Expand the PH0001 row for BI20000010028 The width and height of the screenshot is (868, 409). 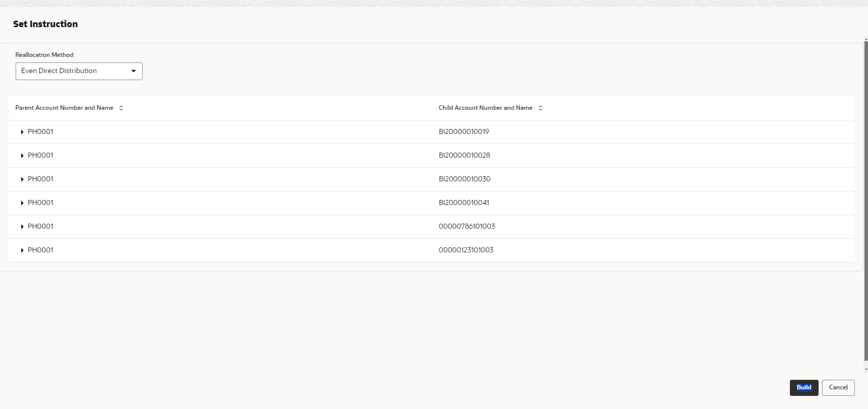click(x=22, y=156)
